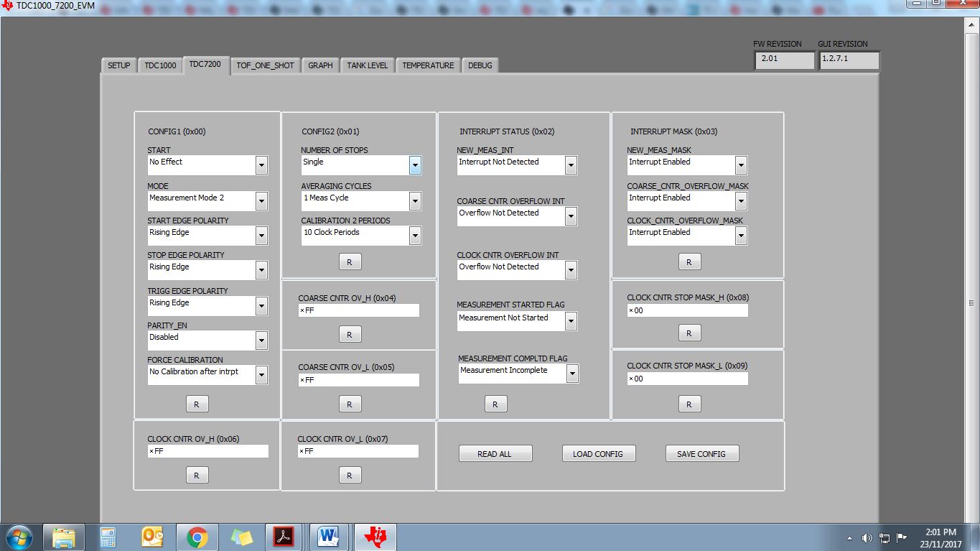The image size is (980, 551).
Task: Click the COARSE CNTR OV_H input field
Action: (358, 310)
